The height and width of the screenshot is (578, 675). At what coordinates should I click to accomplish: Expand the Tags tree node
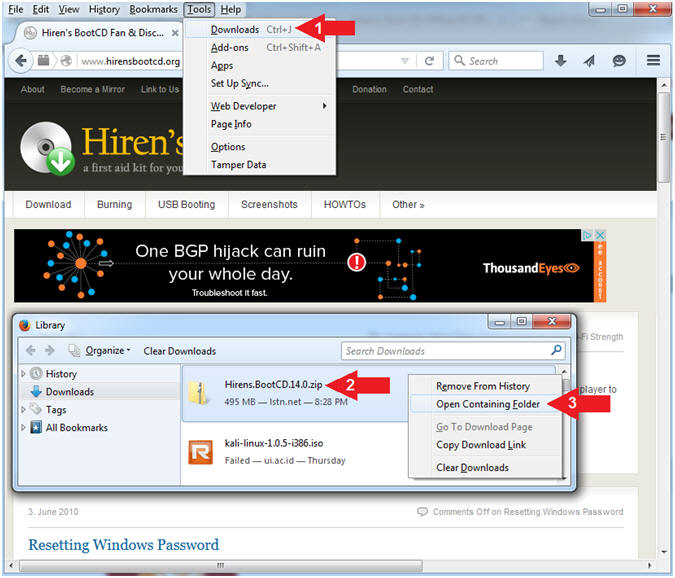23,409
